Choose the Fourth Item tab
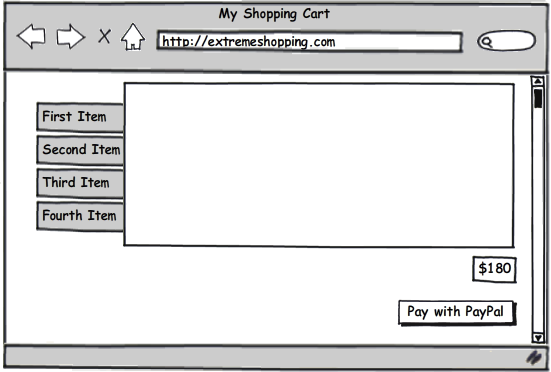 (80, 216)
